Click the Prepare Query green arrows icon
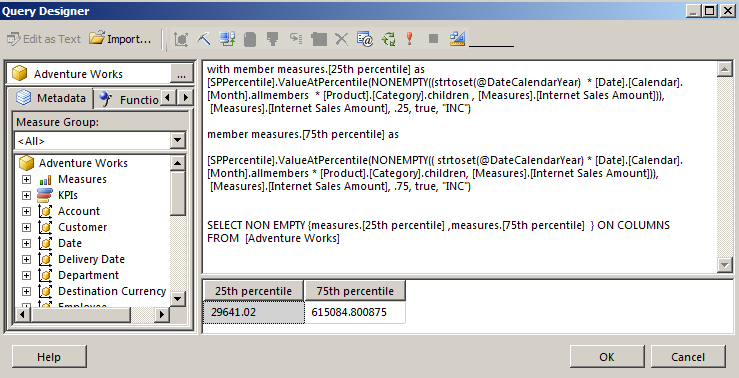739x378 pixels. click(388, 39)
